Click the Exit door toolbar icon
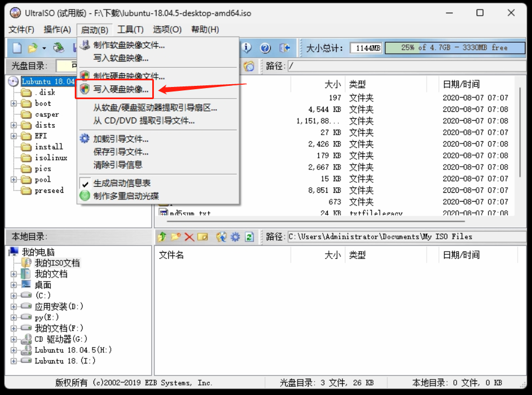 pos(285,48)
